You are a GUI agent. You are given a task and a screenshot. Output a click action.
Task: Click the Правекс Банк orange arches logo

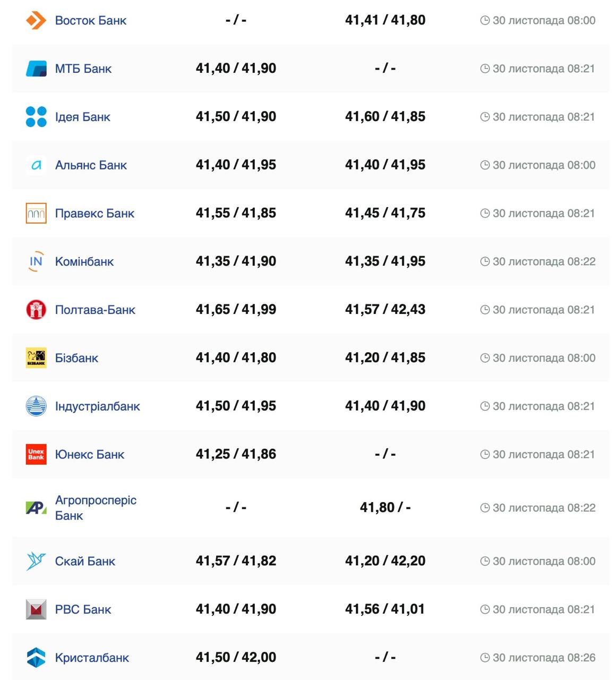pyautogui.click(x=36, y=213)
